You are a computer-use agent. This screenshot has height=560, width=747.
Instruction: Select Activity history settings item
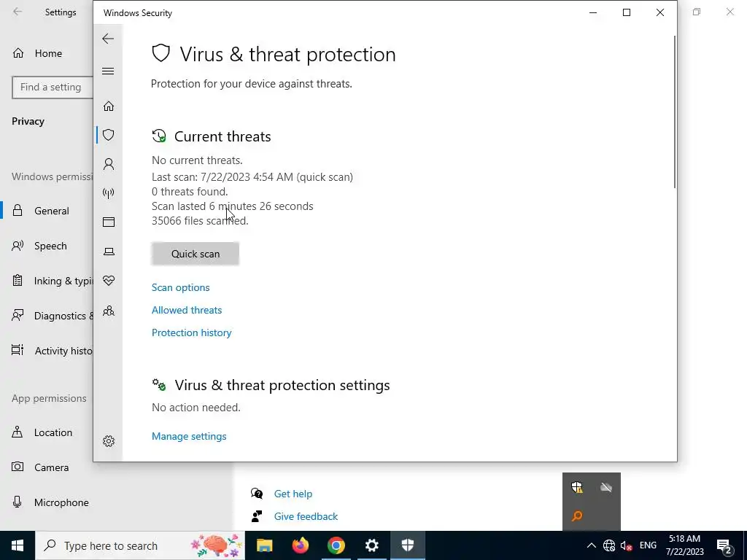[x=47, y=351]
